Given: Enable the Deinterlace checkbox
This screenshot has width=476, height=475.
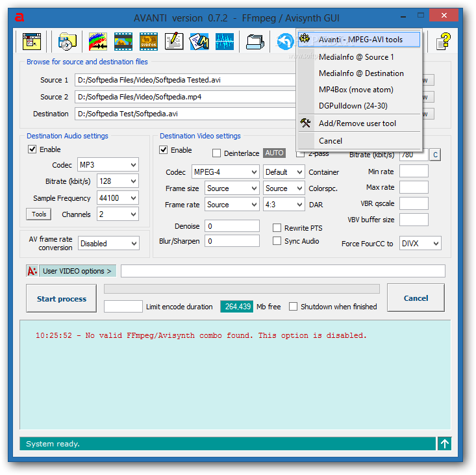Looking at the screenshot, I should coord(216,153).
